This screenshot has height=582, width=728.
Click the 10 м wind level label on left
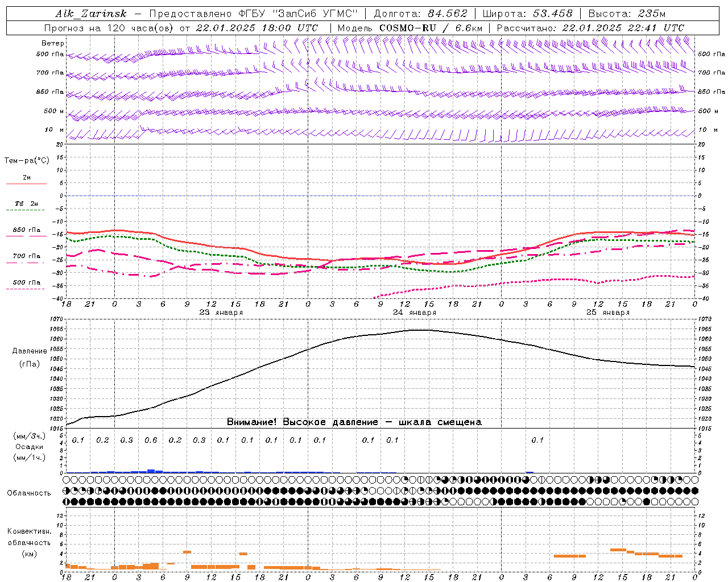[55, 130]
